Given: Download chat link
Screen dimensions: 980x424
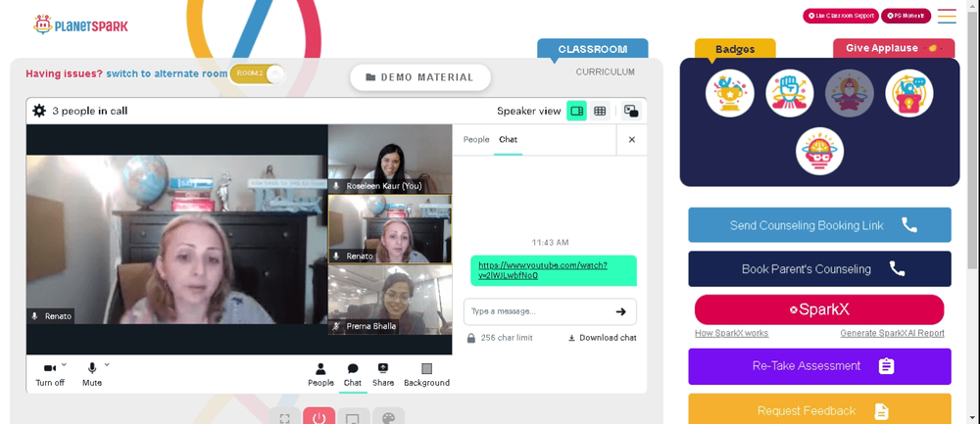Looking at the screenshot, I should [603, 338].
